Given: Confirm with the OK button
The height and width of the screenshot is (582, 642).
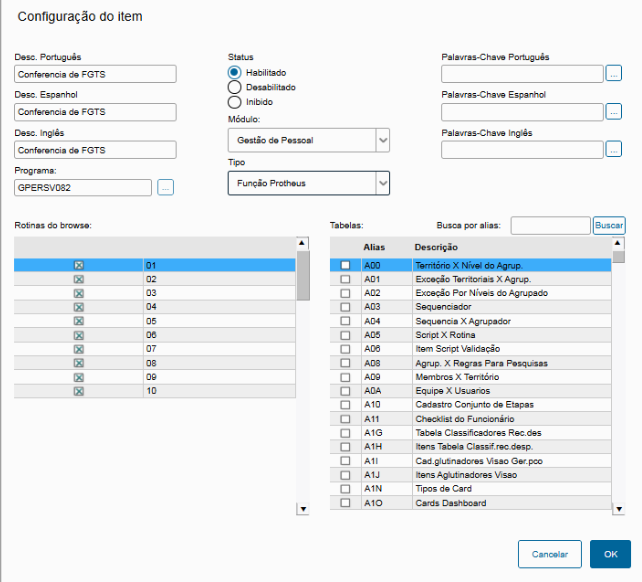Looking at the screenshot, I should tap(610, 554).
